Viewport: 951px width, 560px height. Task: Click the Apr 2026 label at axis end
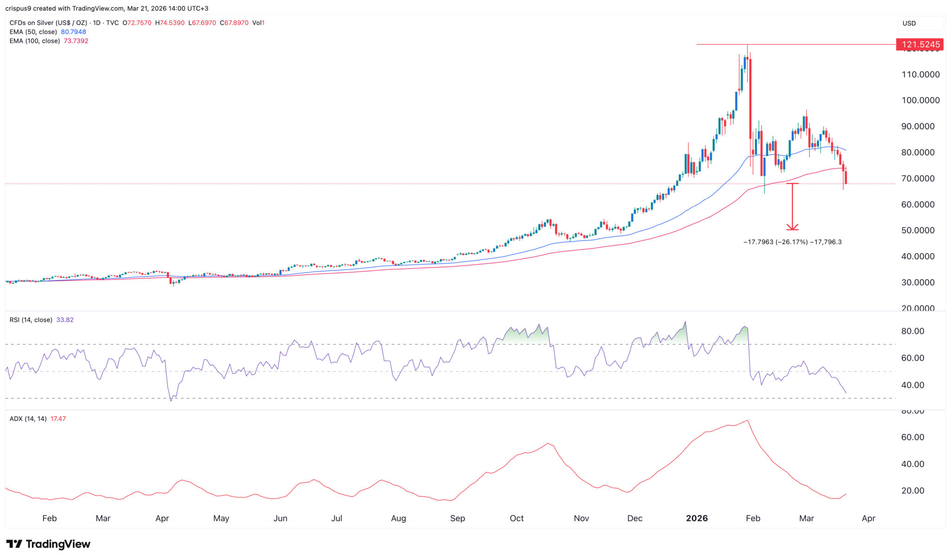point(868,518)
